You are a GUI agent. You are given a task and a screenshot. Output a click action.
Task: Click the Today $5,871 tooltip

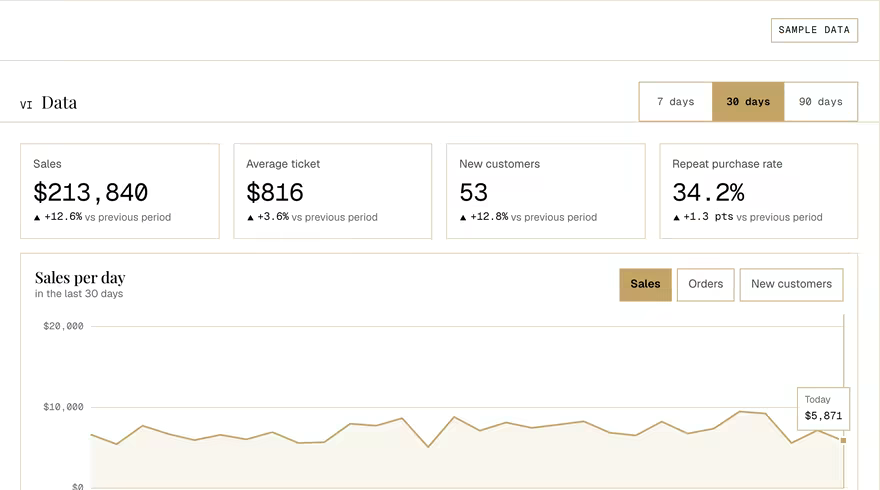pyautogui.click(x=823, y=408)
